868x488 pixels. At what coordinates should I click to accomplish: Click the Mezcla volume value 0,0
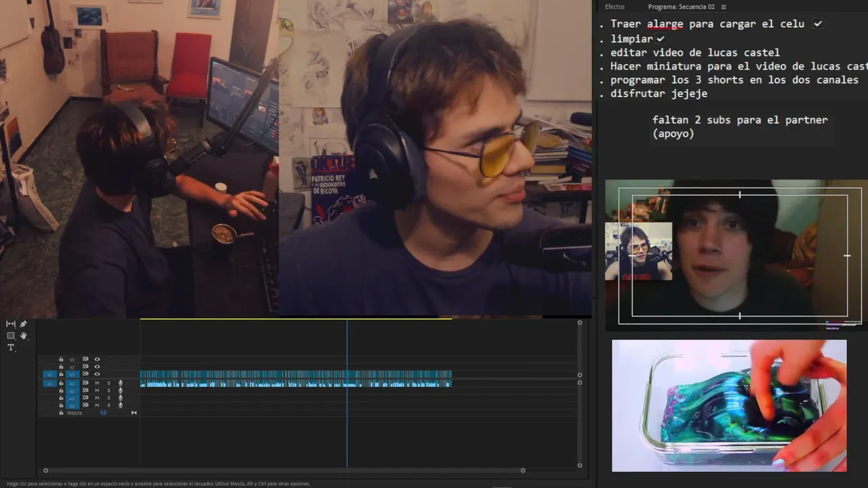[103, 413]
